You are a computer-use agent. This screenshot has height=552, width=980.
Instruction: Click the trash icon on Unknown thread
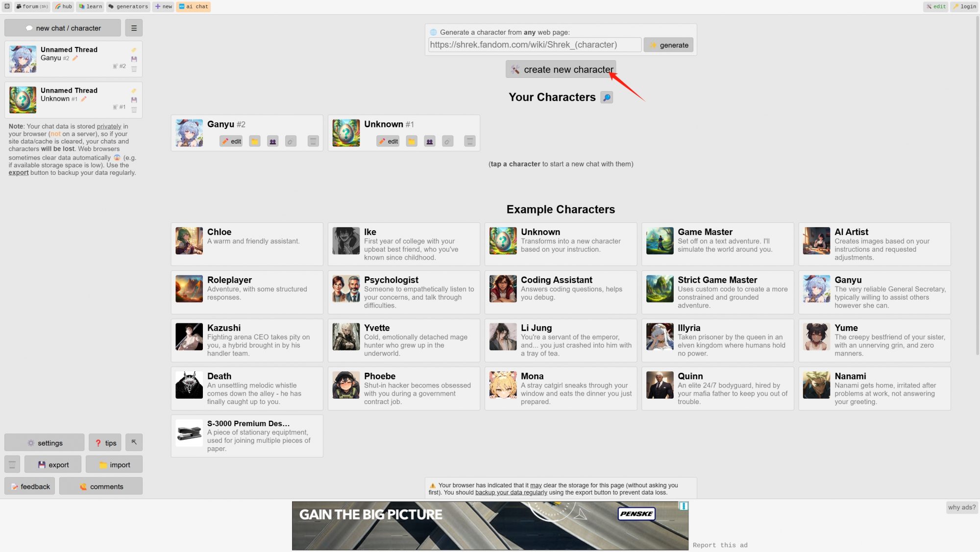pos(134,110)
